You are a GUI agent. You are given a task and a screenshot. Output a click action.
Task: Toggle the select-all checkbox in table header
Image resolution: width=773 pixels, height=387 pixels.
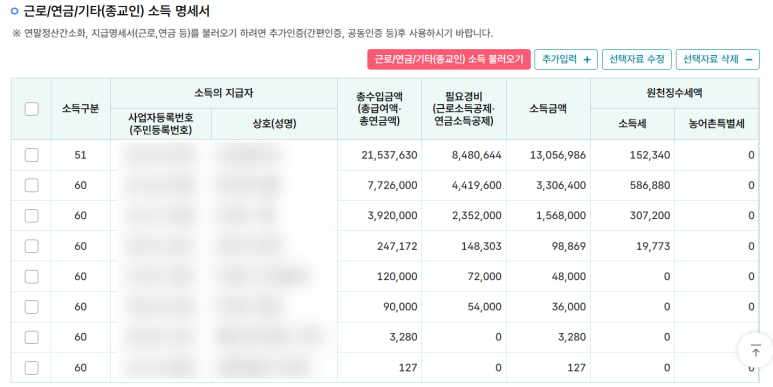pos(32,109)
